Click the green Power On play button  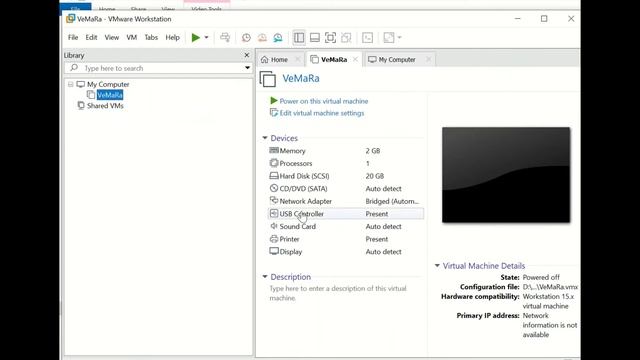(x=196, y=38)
